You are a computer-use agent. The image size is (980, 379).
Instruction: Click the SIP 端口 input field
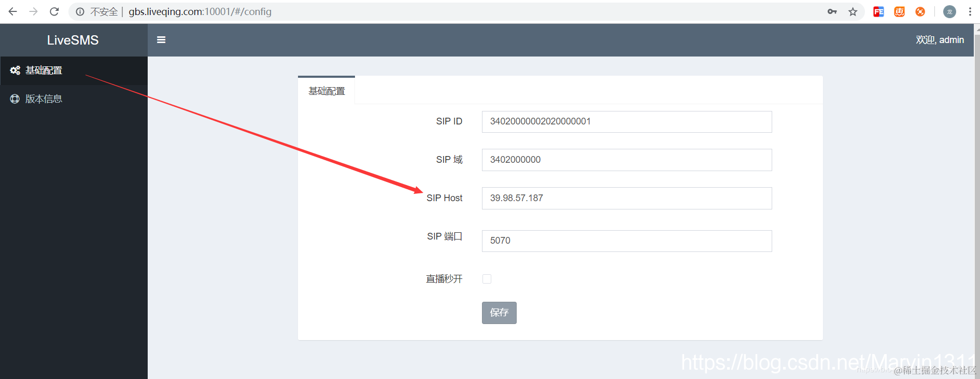click(627, 241)
